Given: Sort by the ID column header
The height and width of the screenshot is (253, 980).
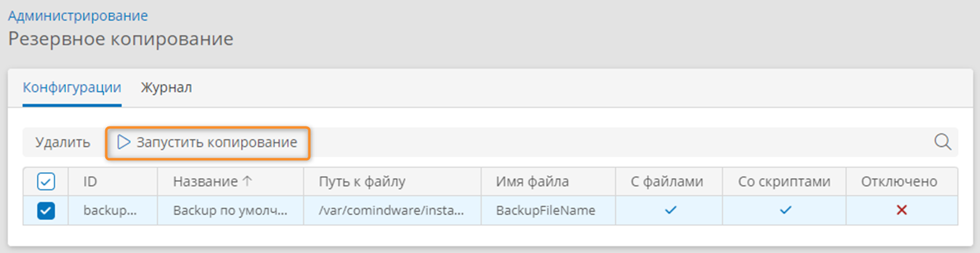Looking at the screenshot, I should (x=90, y=181).
